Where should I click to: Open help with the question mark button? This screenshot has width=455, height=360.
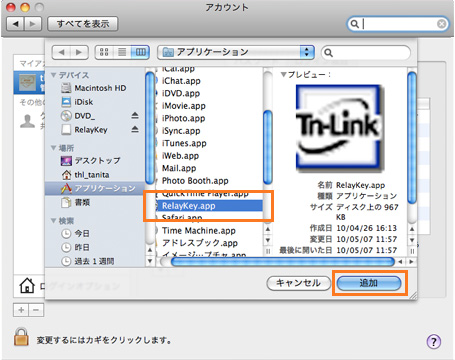434,342
